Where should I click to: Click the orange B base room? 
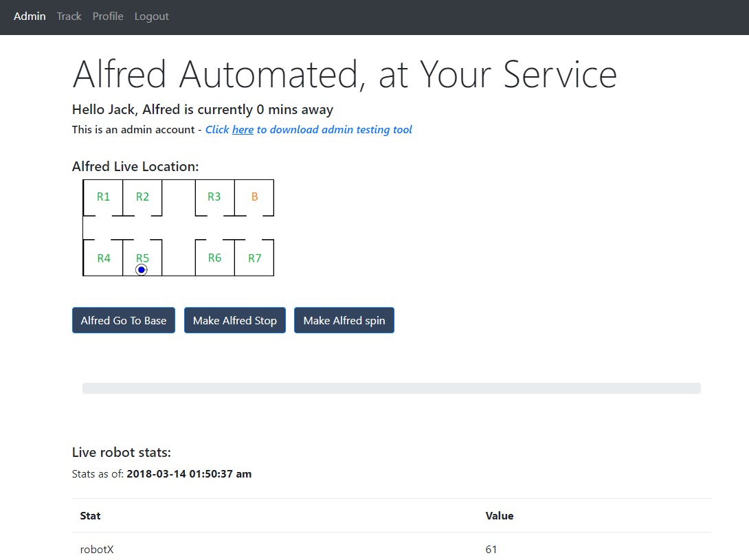click(x=254, y=197)
